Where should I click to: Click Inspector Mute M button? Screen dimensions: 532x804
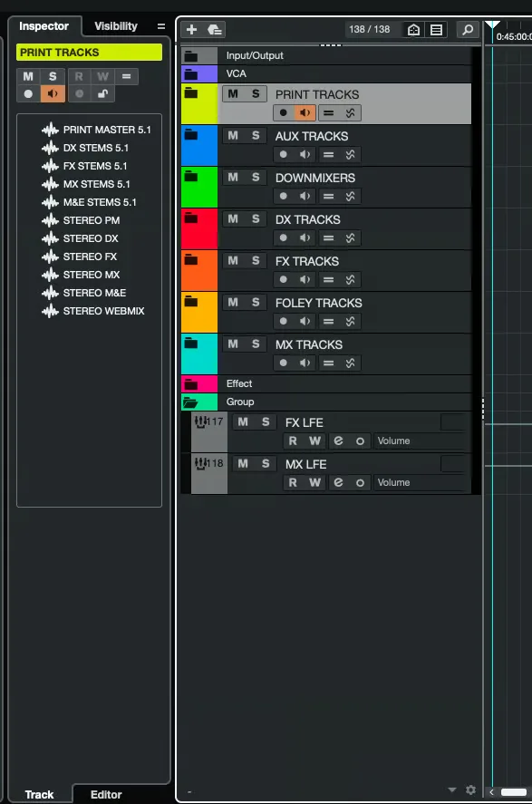tap(28, 76)
